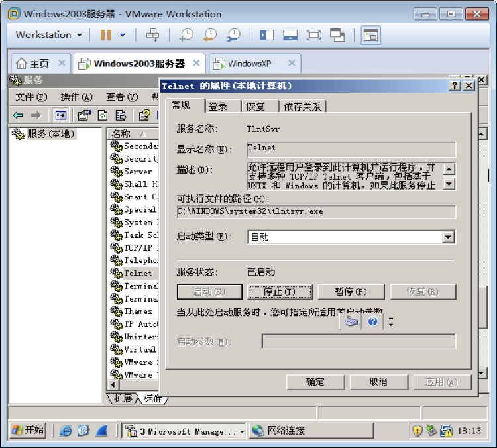Send Ctrl+Alt+Del to the virtual machine icon

pyautogui.click(x=152, y=35)
